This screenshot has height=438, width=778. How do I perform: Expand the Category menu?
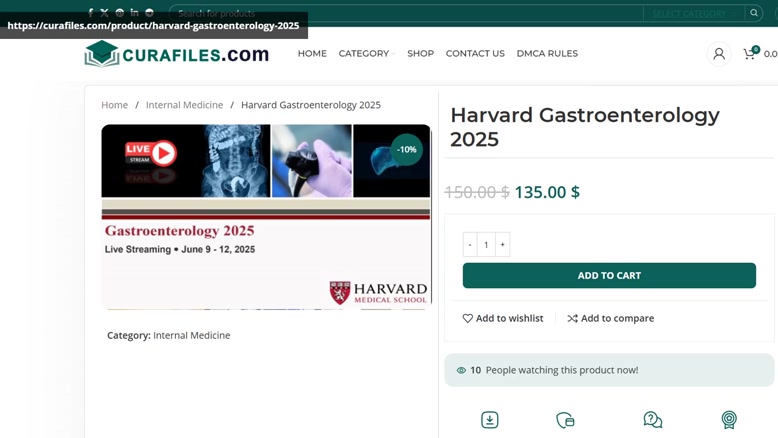367,54
